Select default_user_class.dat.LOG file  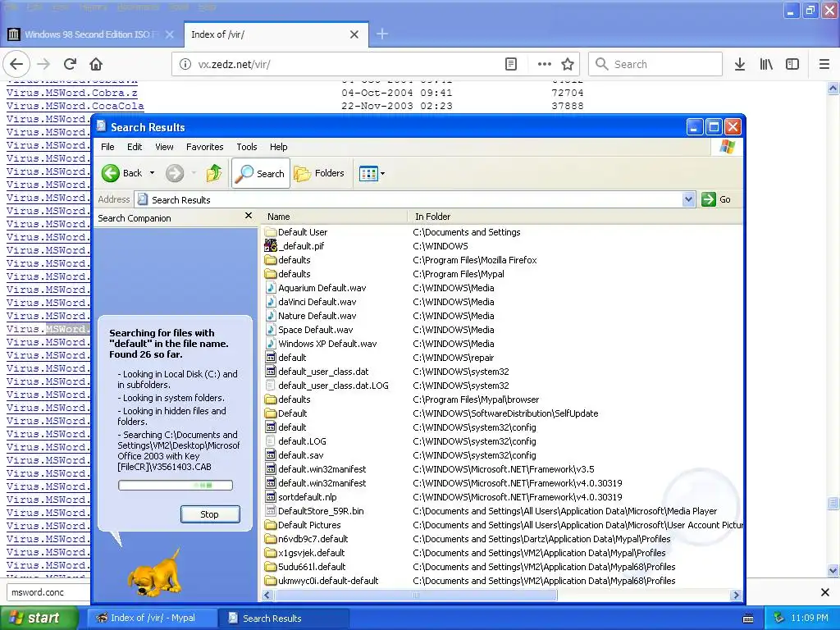(333, 386)
